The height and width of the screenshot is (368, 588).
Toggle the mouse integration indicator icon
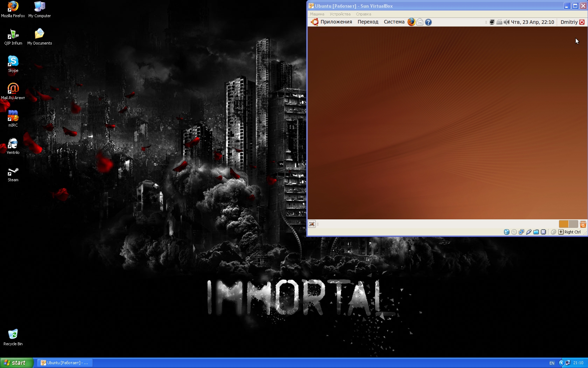553,232
